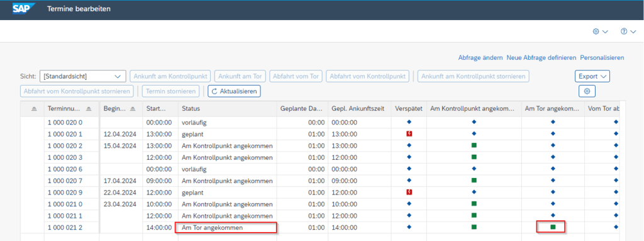The image size is (644, 241).
Task: Open appointment 1 000 021 0
Action: coord(65,205)
